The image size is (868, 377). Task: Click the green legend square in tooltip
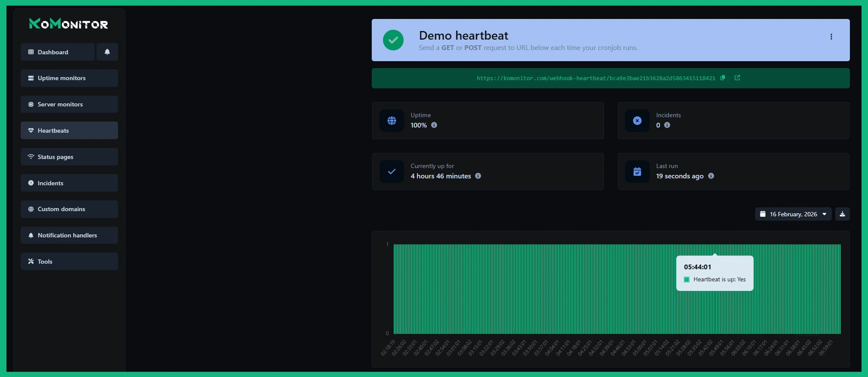point(687,280)
